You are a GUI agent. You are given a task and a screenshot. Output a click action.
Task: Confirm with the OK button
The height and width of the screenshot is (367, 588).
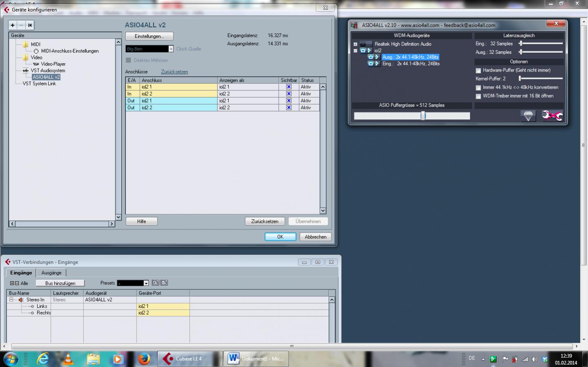280,237
